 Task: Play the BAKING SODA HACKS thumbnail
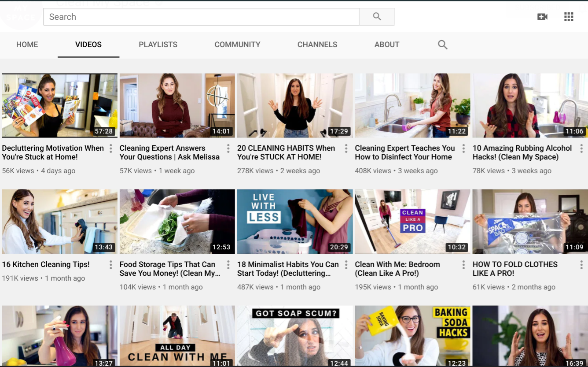412,336
